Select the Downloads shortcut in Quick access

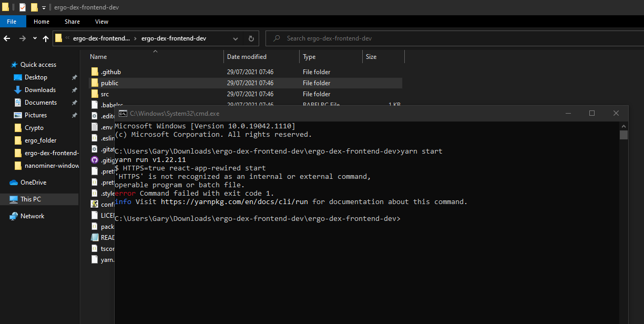coord(40,90)
